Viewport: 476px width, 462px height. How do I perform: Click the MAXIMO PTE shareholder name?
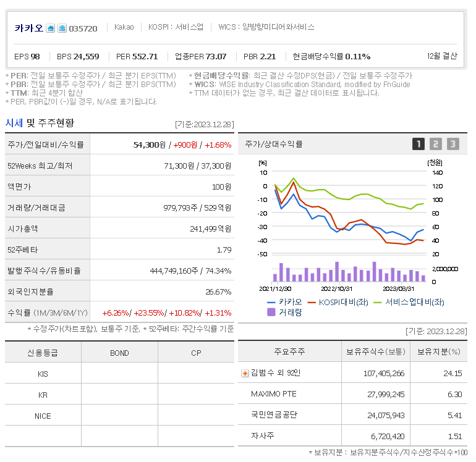[273, 394]
